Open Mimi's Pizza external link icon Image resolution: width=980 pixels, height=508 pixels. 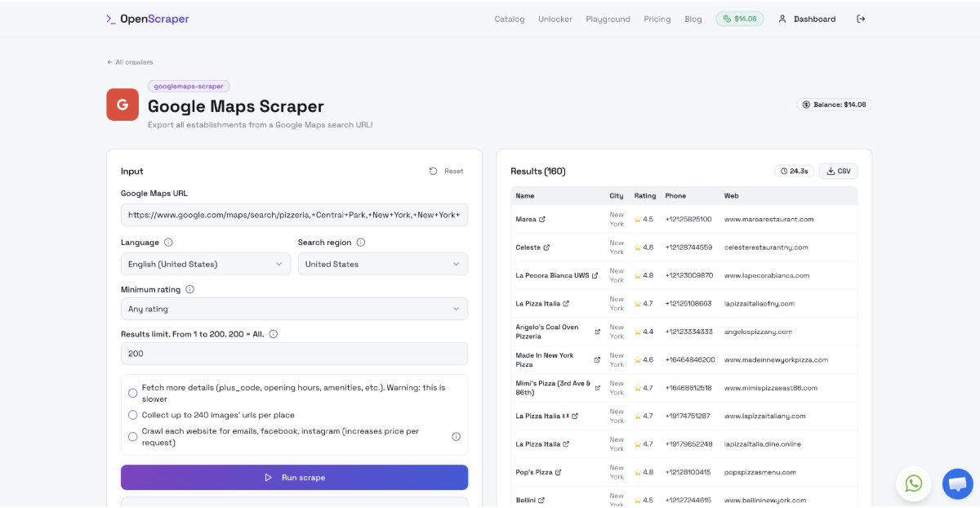click(597, 388)
